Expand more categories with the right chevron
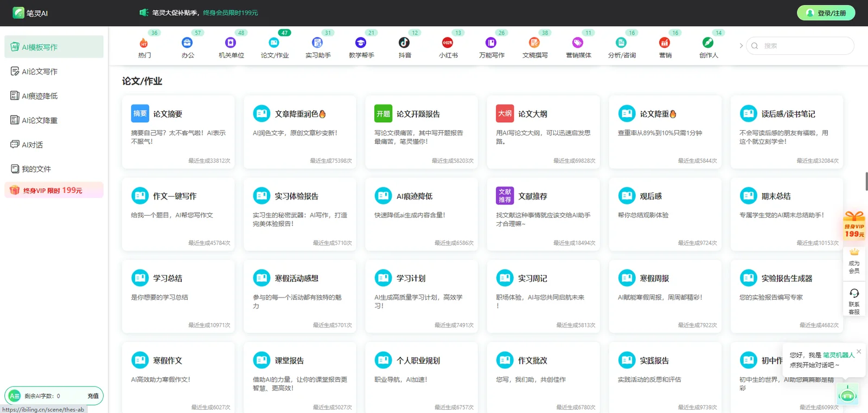This screenshot has width=868, height=413. [x=741, y=46]
